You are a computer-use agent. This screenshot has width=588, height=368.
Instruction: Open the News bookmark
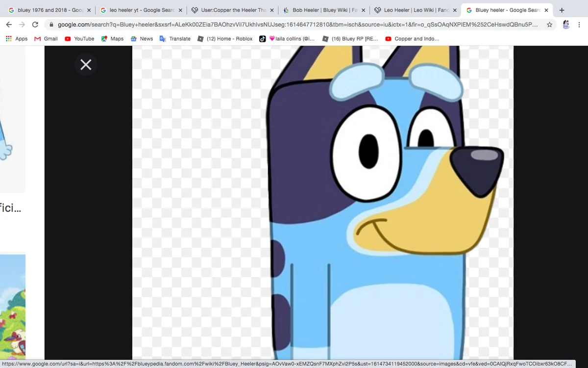pos(142,38)
